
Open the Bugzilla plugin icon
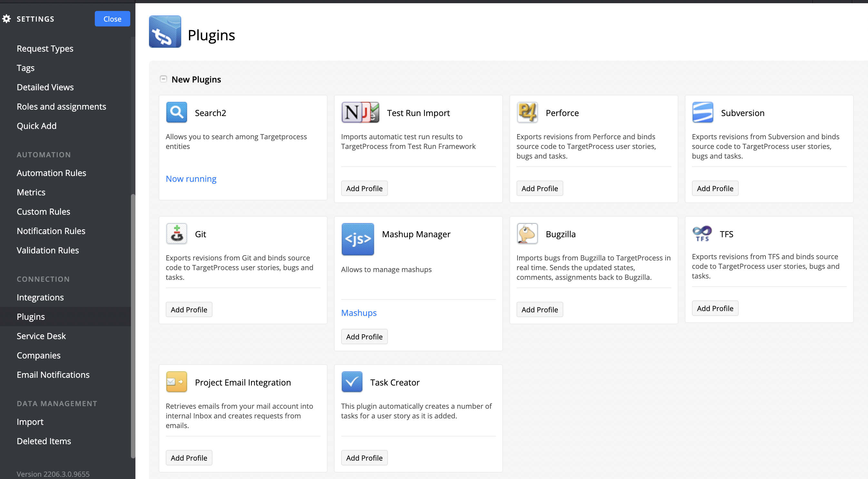(527, 233)
